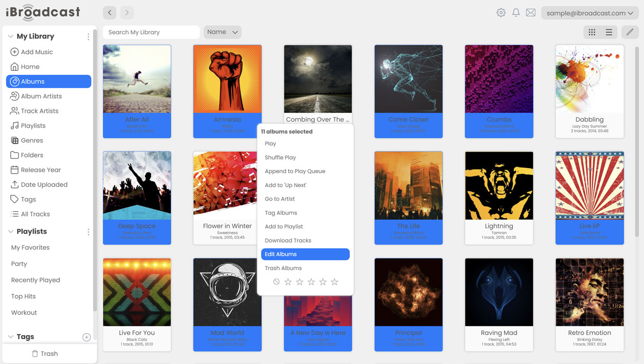
Task: Collapse the My Library section
Action: (11, 36)
